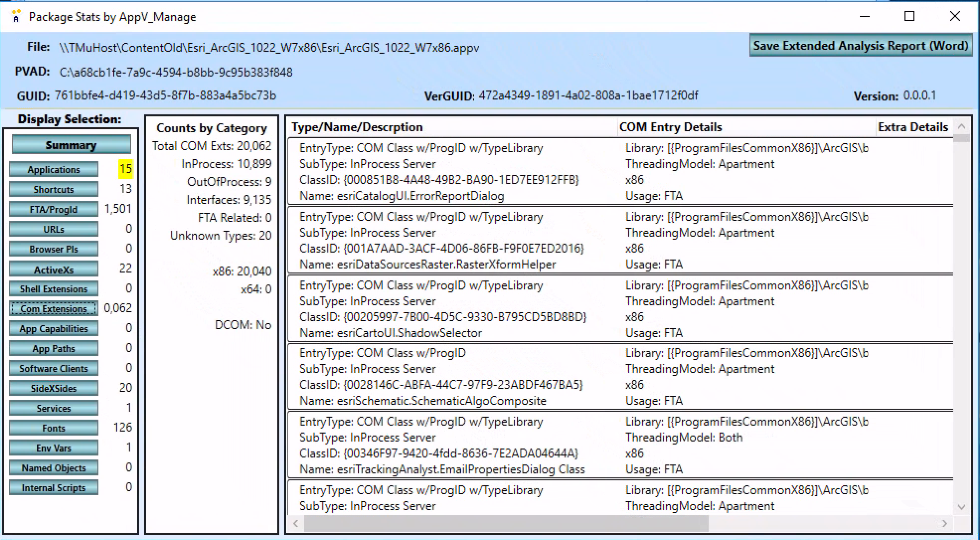
Task: Click ClassID {0028146C-ABFA-44C7-97F9-23ABDF467BA5}
Action: [x=441, y=385]
